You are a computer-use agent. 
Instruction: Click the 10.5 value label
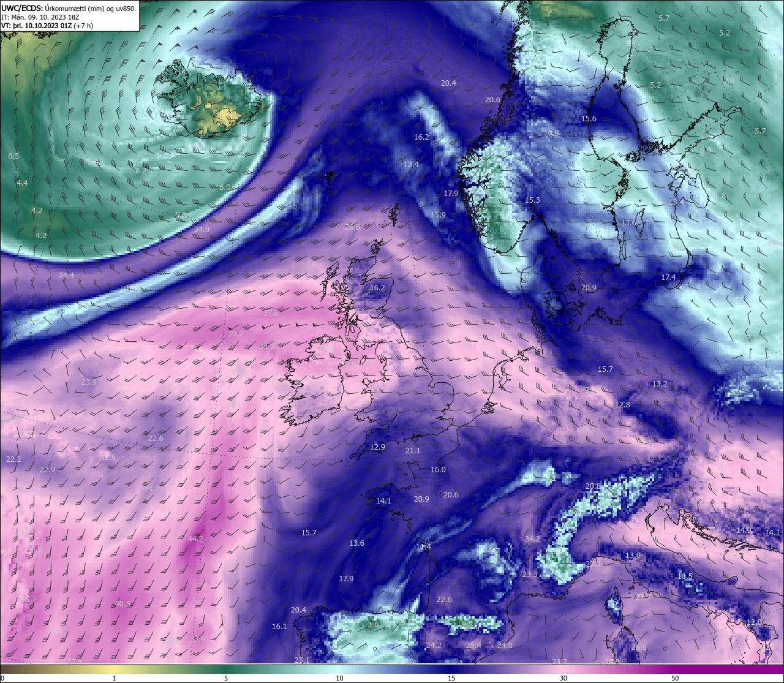685,576
